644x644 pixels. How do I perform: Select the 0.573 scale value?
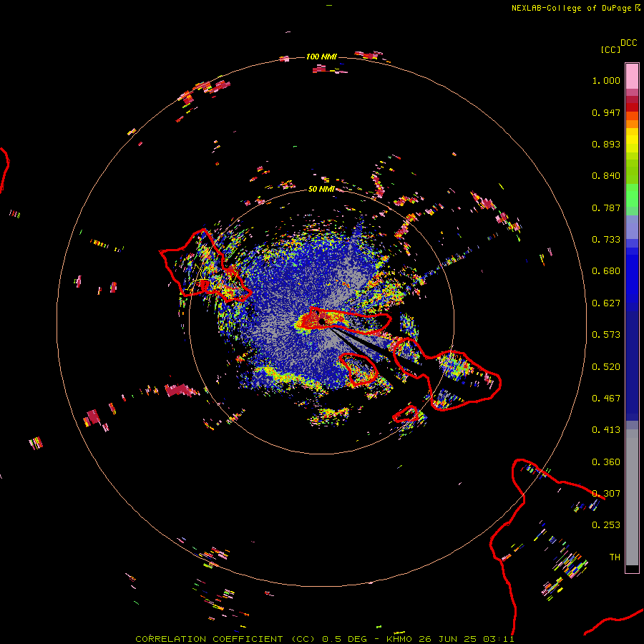click(x=606, y=335)
